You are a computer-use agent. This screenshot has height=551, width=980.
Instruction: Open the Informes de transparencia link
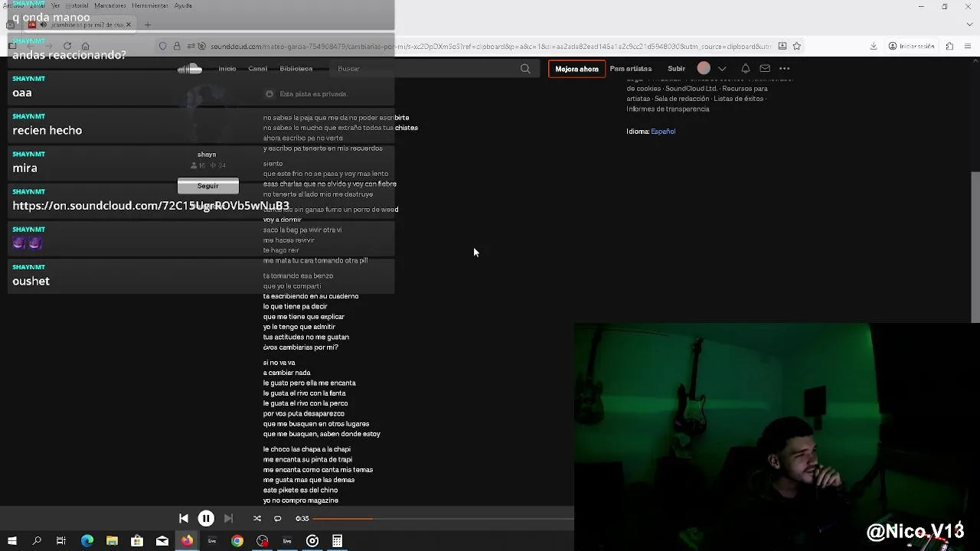(x=668, y=109)
